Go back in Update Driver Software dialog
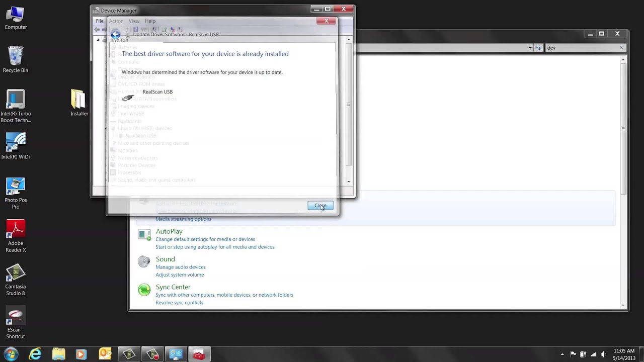The width and height of the screenshot is (644, 362). pos(115,34)
